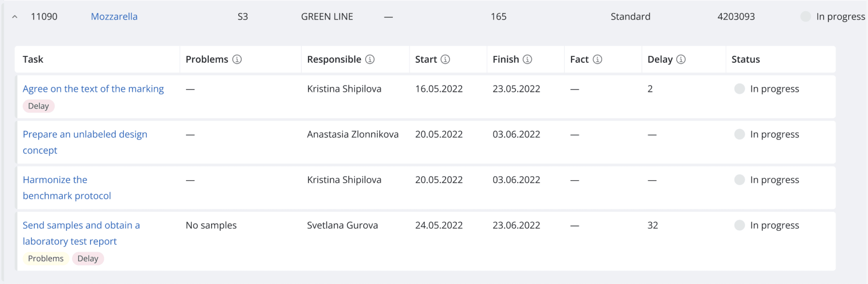Open 'Prepare an unlabeled design concept' task
Image resolution: width=868 pixels, height=284 pixels.
pyautogui.click(x=85, y=142)
